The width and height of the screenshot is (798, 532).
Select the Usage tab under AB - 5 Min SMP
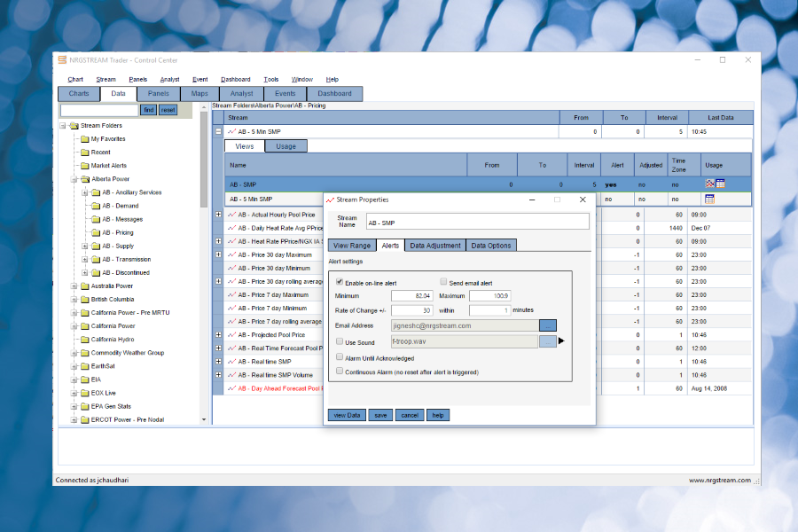[x=286, y=146]
